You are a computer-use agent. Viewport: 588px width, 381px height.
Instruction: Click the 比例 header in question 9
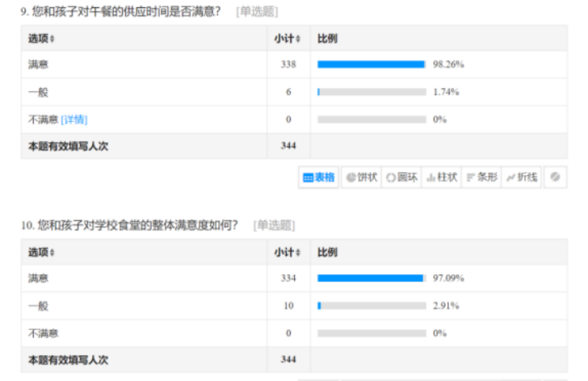pos(327,39)
